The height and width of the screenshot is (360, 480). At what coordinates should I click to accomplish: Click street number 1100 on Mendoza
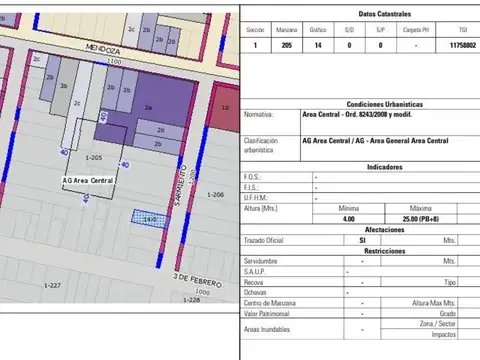click(114, 61)
